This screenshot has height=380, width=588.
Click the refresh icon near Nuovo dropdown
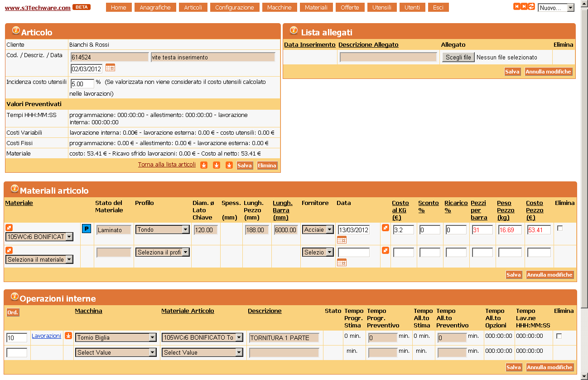coord(531,6)
